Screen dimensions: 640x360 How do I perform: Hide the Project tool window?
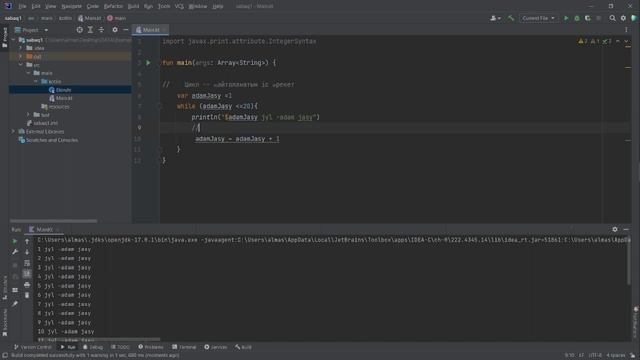click(x=125, y=30)
